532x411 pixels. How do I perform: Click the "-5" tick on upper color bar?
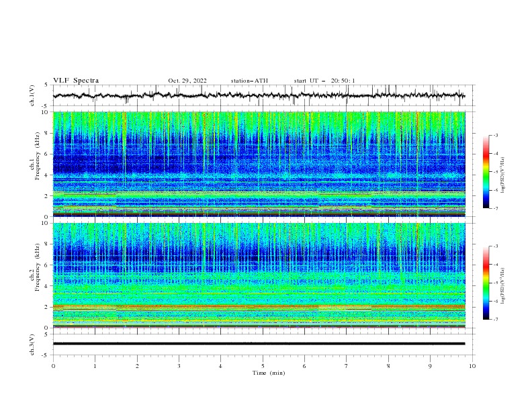point(496,172)
